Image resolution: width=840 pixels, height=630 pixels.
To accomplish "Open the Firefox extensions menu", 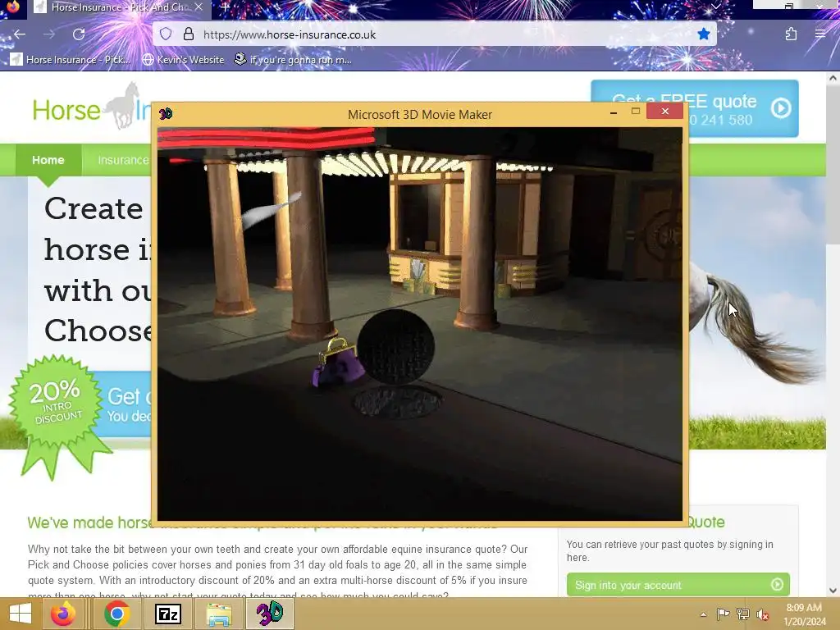I will [x=791, y=34].
